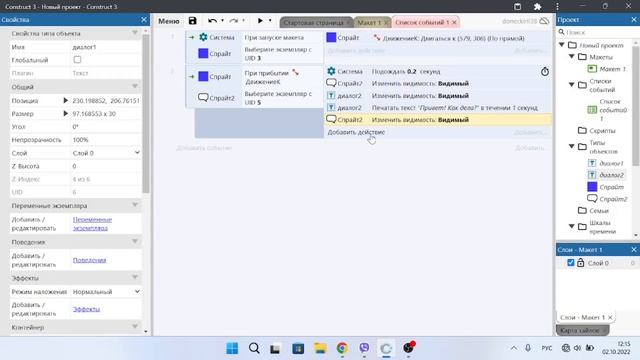The image size is (640, 360).
Task: Open the undo history dropdown arrow
Action: click(x=222, y=20)
